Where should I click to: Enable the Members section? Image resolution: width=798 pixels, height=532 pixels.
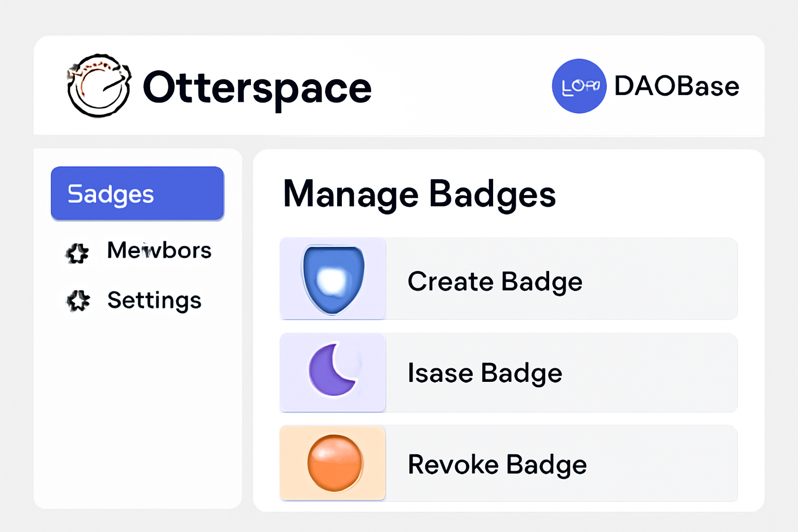pyautogui.click(x=158, y=250)
